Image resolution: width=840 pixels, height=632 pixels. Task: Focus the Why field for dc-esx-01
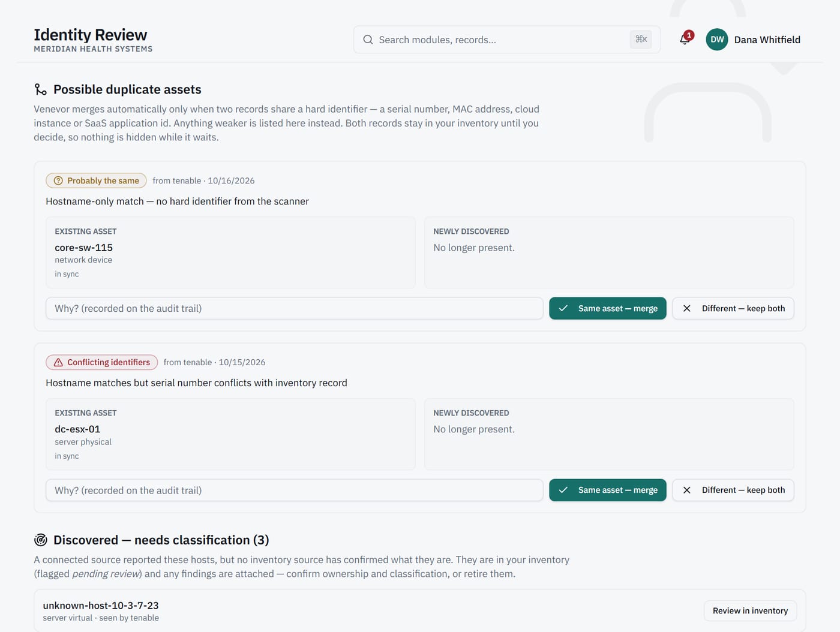coord(295,490)
